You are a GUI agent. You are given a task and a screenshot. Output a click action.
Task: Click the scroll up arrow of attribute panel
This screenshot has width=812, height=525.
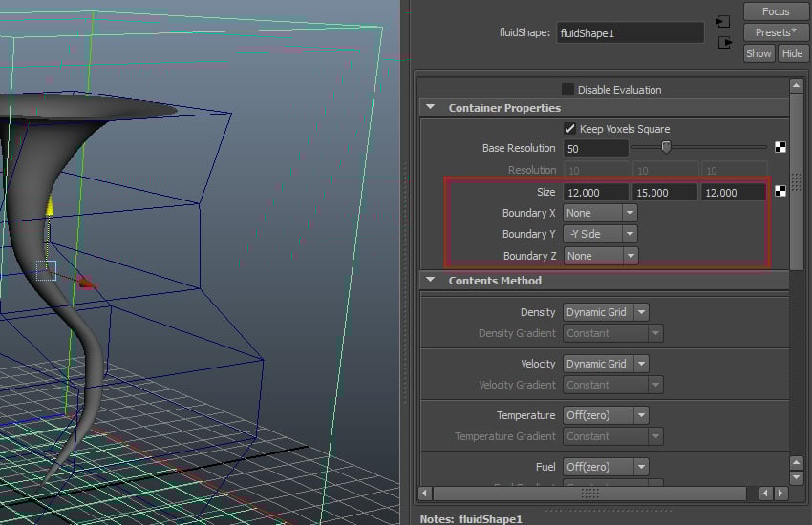(796, 86)
